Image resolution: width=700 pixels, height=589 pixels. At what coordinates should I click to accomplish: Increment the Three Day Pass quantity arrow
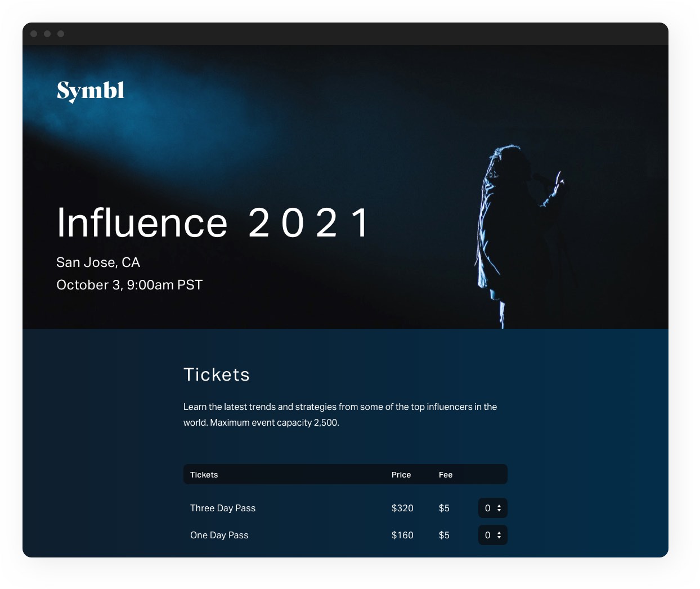tap(499, 505)
